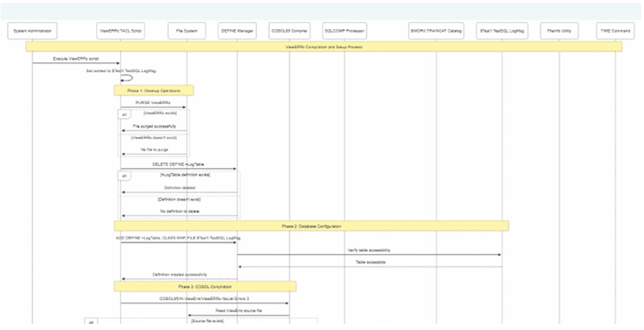644x330 pixels.
Task: Click the 'Table accessible' reply label
Action: (x=370, y=262)
